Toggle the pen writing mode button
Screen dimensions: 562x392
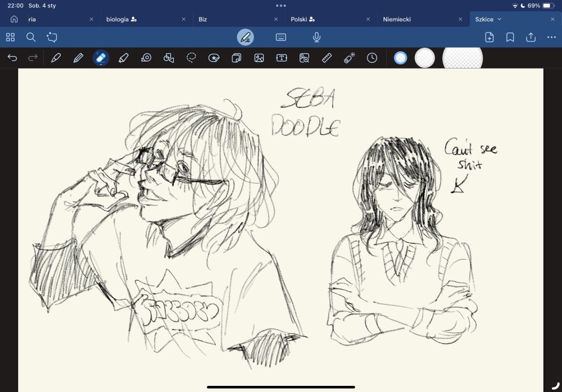pos(245,37)
